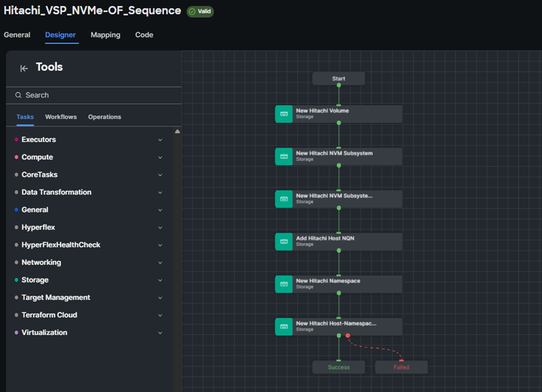Click the storage icon on New Hitachi Namespace
Viewport: 542px width, 392px height.
click(x=284, y=284)
